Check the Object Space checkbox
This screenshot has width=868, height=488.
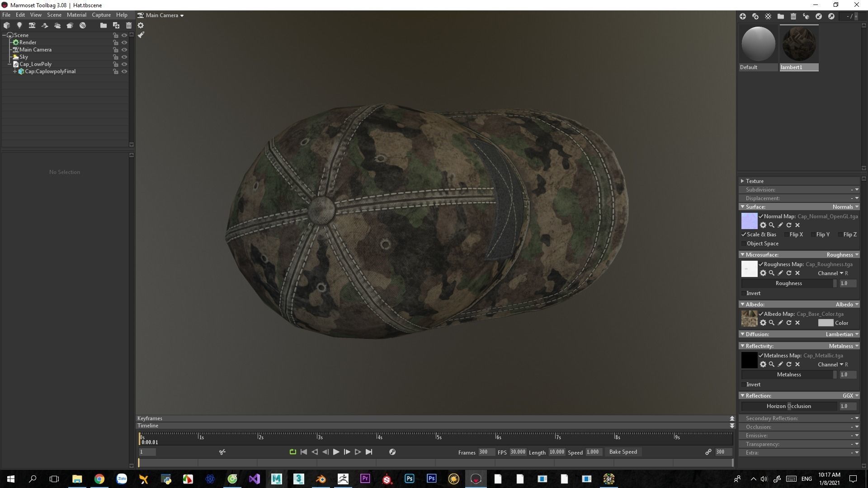744,244
